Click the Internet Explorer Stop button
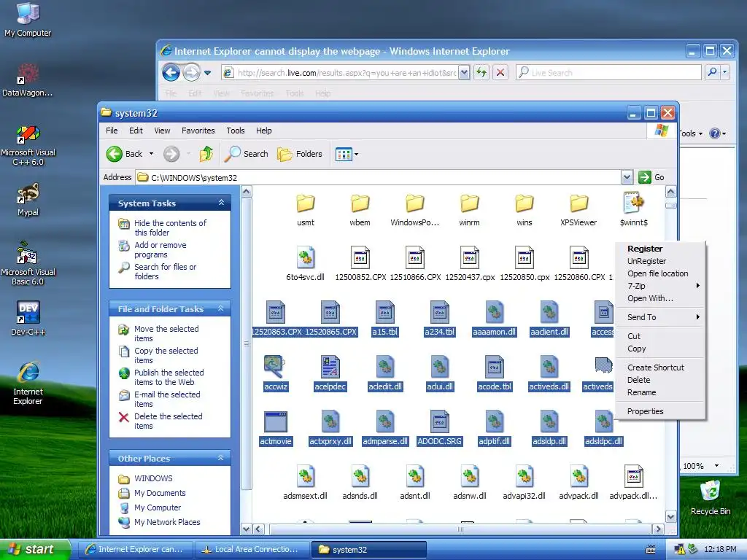 500,72
